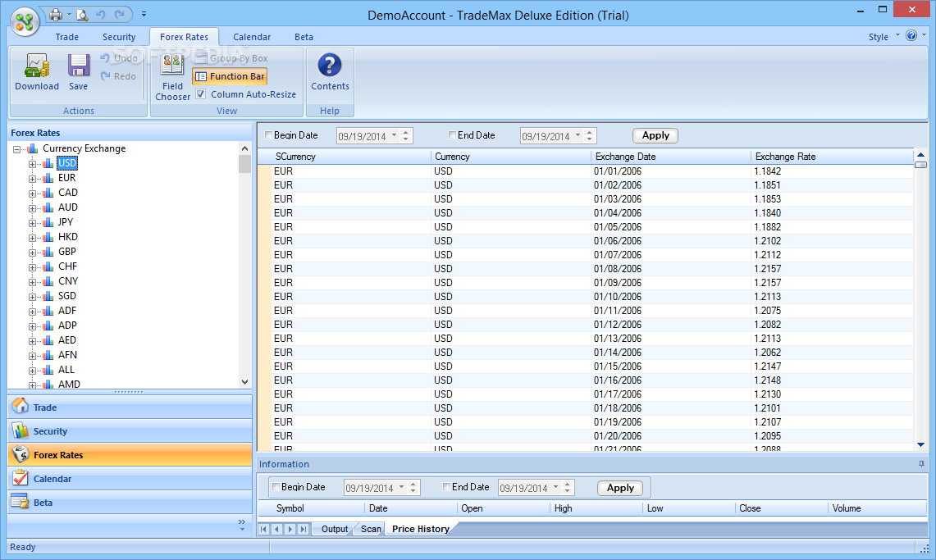This screenshot has width=936, height=560.
Task: Click the top Apply button
Action: tap(655, 135)
